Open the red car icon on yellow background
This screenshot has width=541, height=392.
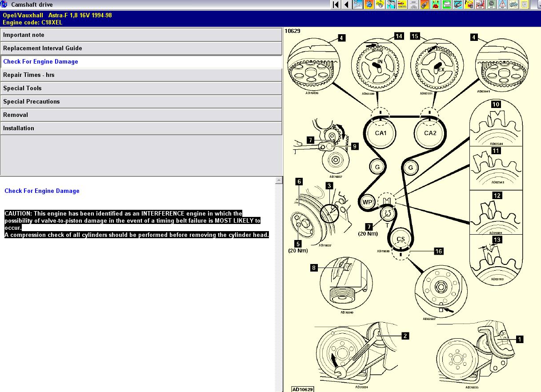click(402, 4)
